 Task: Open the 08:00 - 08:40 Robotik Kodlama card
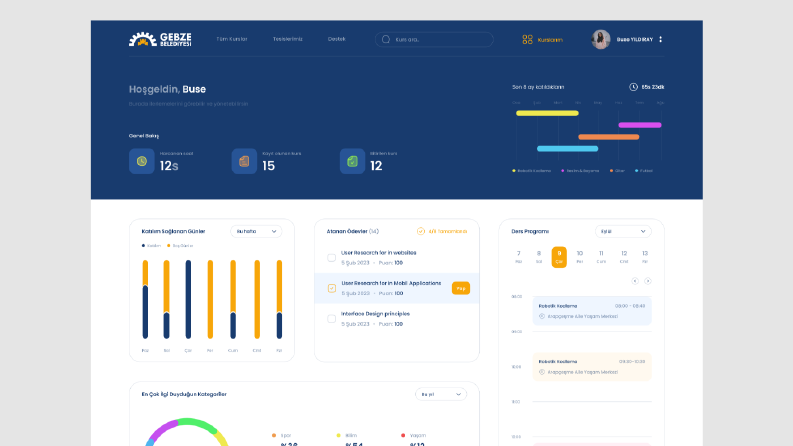tap(592, 311)
